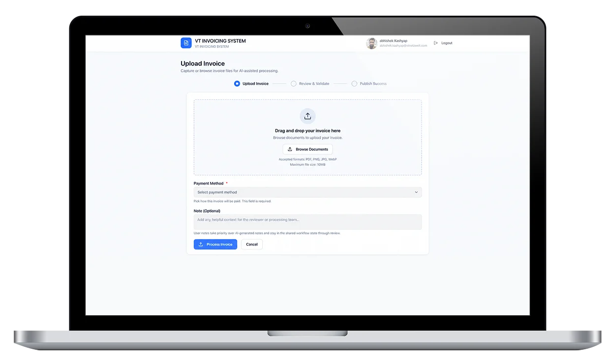This screenshot has width=610, height=364.
Task: Click the Logout link
Action: click(447, 43)
